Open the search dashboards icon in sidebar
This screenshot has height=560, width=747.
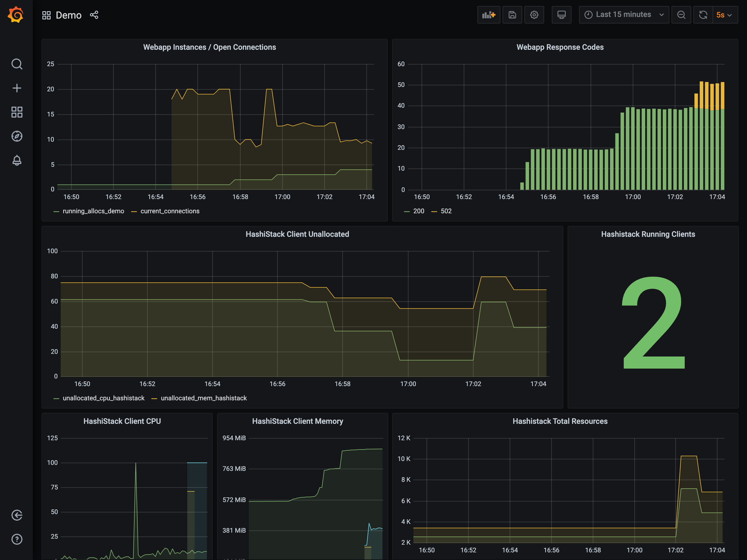(x=17, y=64)
